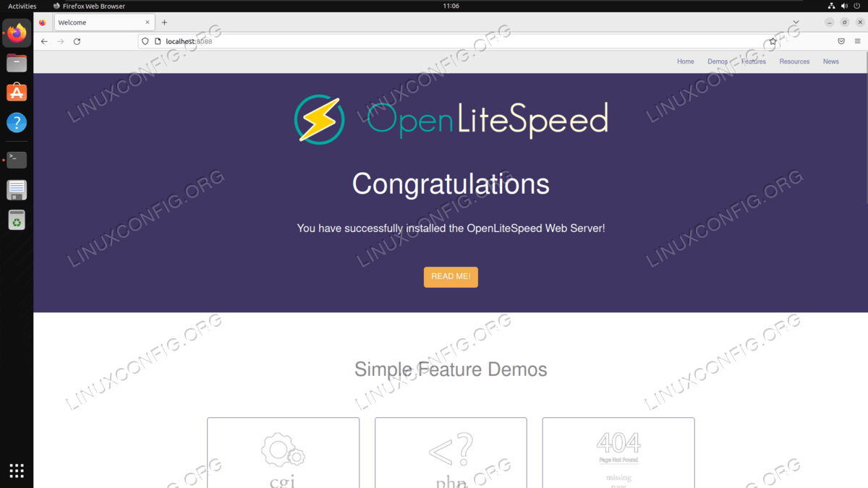Screen dimensions: 868x488
Task: Restore down the Firefox window
Action: click(844, 22)
